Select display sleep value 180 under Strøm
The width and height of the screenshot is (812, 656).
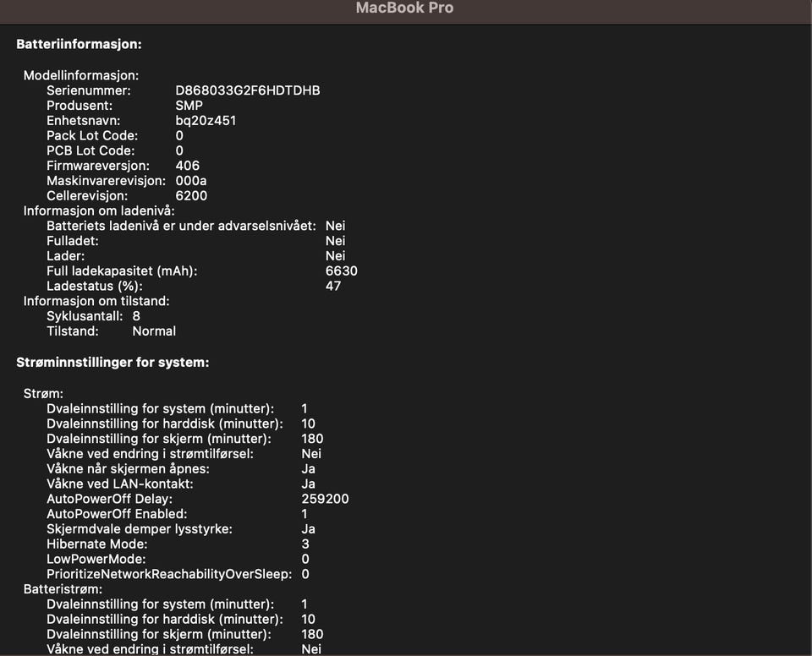(x=312, y=439)
